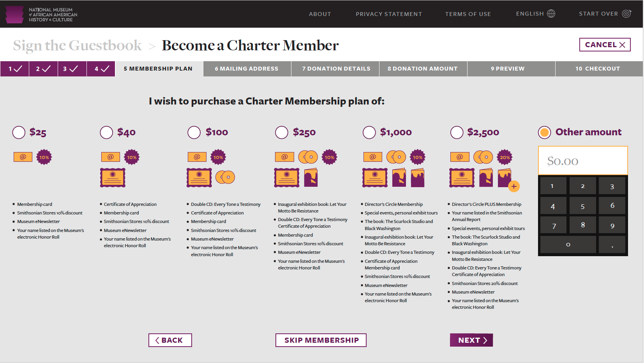
Task: Click the email icon under $100 plan
Action: tap(197, 157)
